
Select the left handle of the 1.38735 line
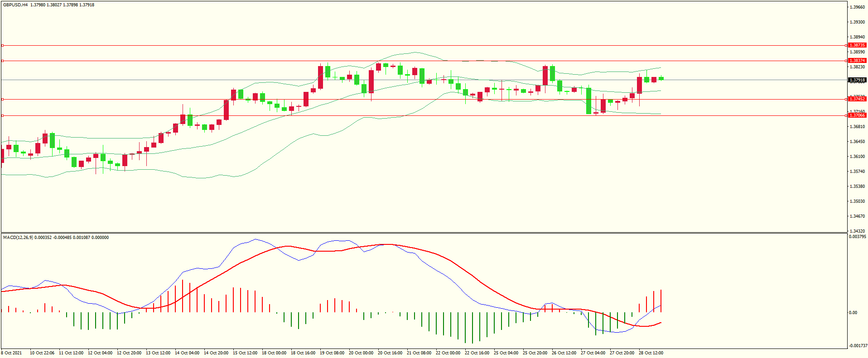coord(2,45)
